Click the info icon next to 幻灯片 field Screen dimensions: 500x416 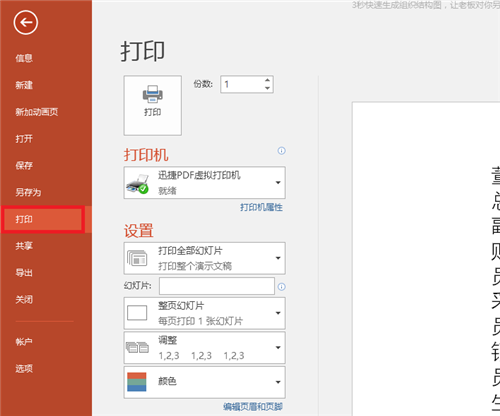tap(282, 287)
